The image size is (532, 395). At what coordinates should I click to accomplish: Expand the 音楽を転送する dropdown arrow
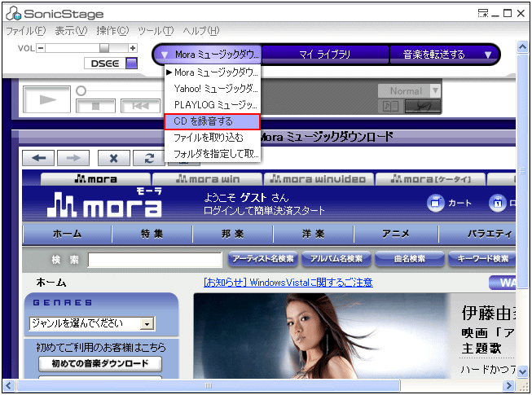tap(488, 55)
